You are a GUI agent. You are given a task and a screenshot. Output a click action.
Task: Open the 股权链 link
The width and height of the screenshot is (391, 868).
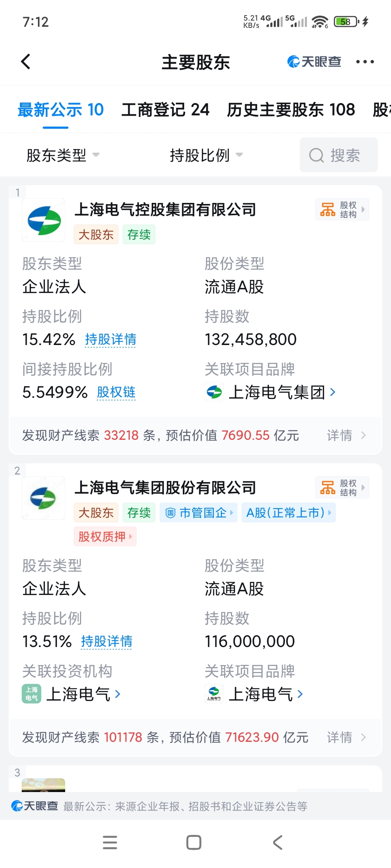tap(116, 392)
